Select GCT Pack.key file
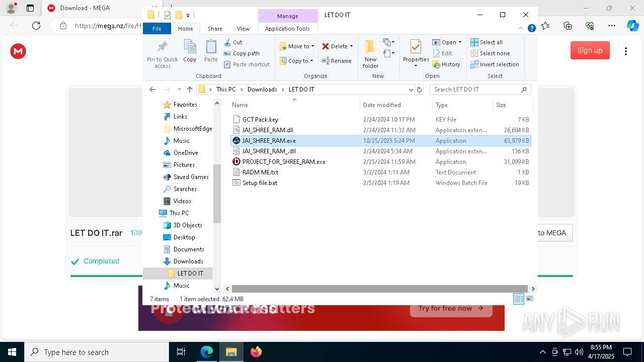This screenshot has width=644, height=362. 260,120
